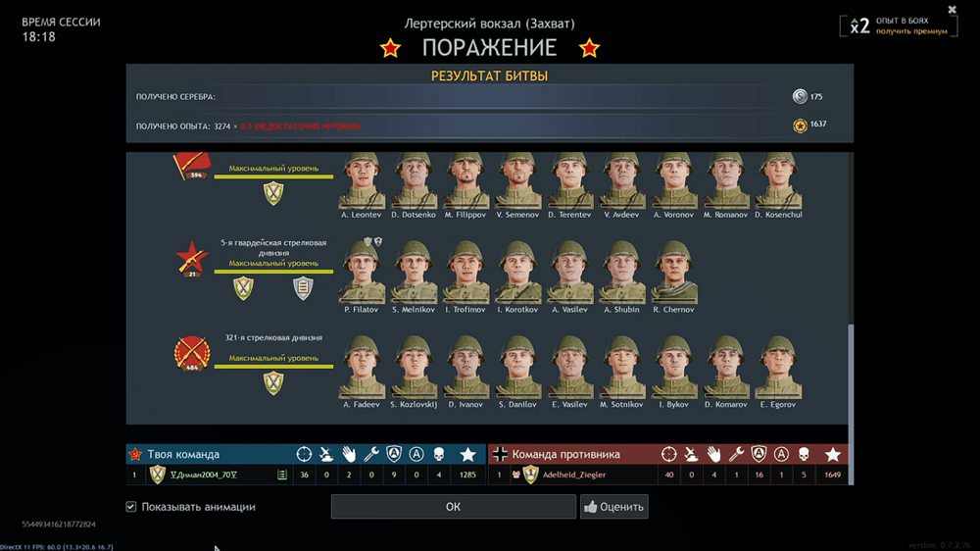Click the green list icon in Диман2004_70 row
This screenshot has height=551, width=980.
pyautogui.click(x=282, y=475)
